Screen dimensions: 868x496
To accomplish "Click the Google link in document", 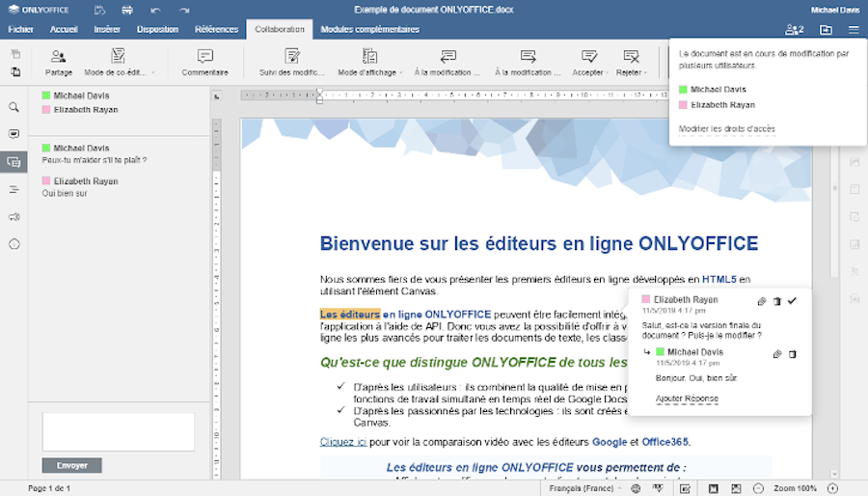I will coord(610,442).
